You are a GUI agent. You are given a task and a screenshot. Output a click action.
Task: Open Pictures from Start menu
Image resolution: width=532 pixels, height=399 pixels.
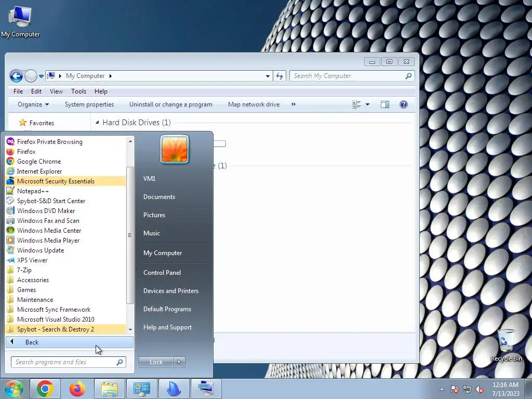(x=154, y=215)
